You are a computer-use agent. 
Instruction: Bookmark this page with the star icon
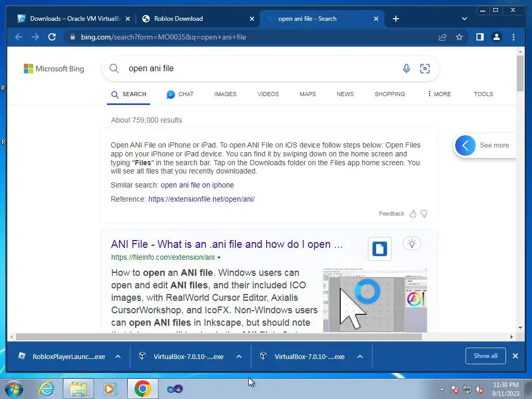[x=459, y=37]
